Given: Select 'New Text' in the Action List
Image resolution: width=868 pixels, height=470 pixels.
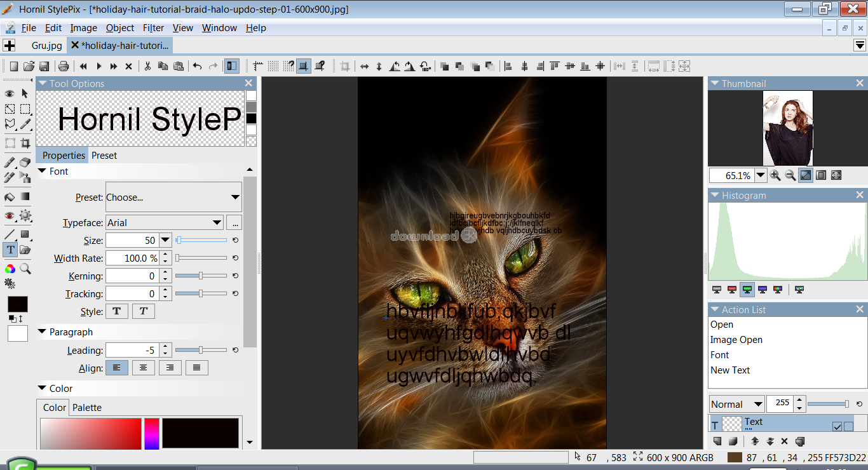Looking at the screenshot, I should click(730, 370).
